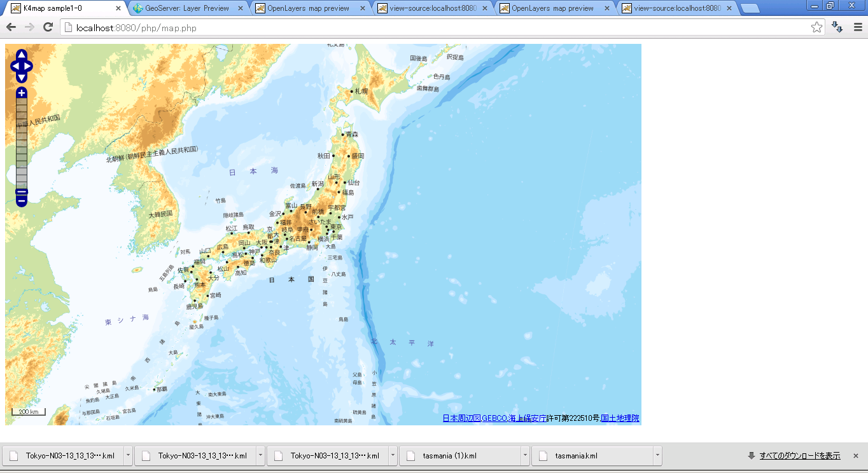The image size is (868, 473).
Task: Click the zoom slider handle on the map
Action: 22,191
